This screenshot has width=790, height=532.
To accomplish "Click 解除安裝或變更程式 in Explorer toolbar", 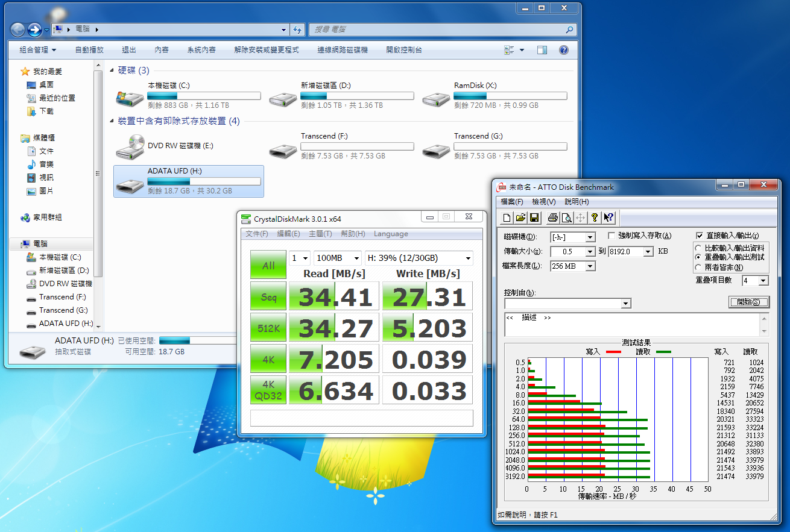I will 267,50.
